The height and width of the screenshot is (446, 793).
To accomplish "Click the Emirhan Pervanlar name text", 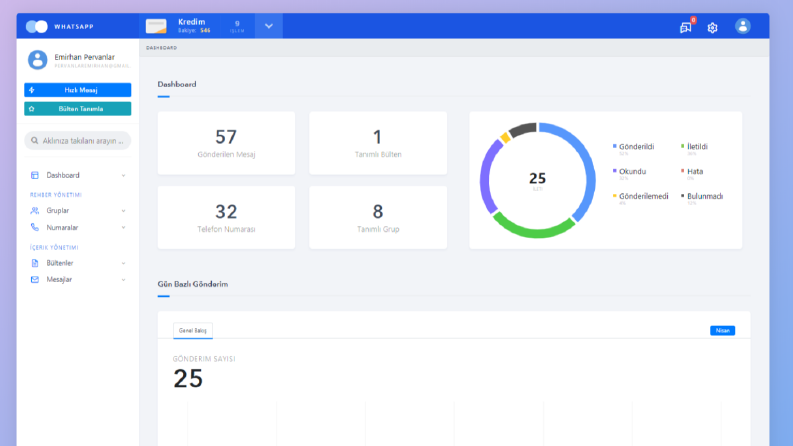I will pyautogui.click(x=84, y=57).
